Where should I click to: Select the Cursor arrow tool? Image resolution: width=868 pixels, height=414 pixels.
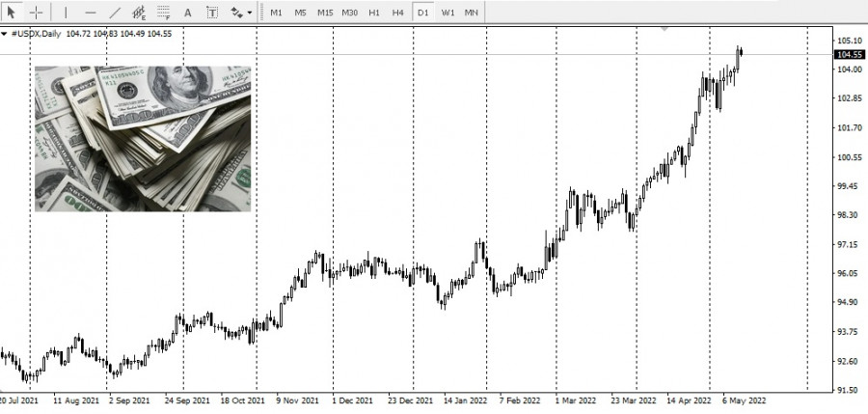point(11,12)
